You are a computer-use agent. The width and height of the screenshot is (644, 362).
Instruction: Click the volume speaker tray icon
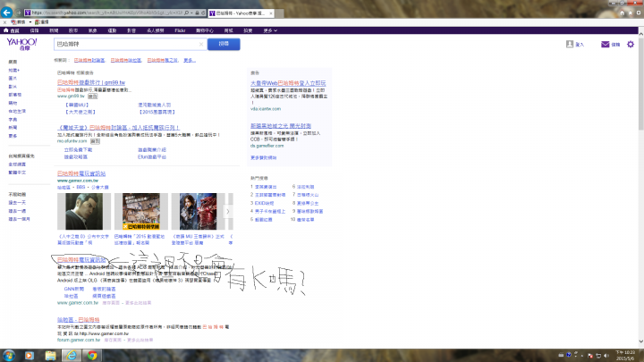click(606, 356)
